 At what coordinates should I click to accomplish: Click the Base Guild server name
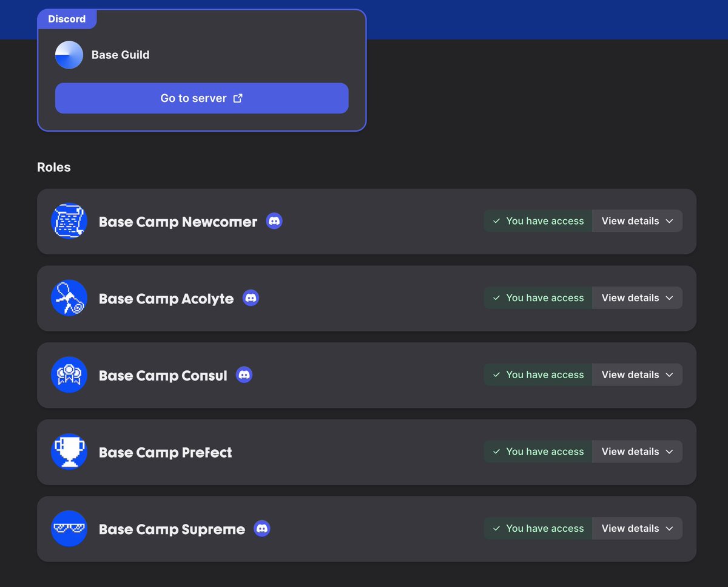click(120, 55)
